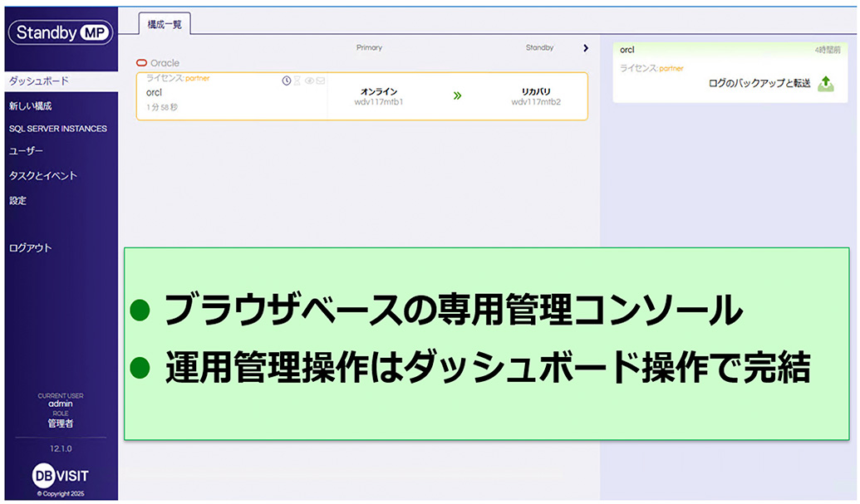The height and width of the screenshot is (504, 860).
Task: Open タスクとイベント in the sidebar
Action: [43, 176]
